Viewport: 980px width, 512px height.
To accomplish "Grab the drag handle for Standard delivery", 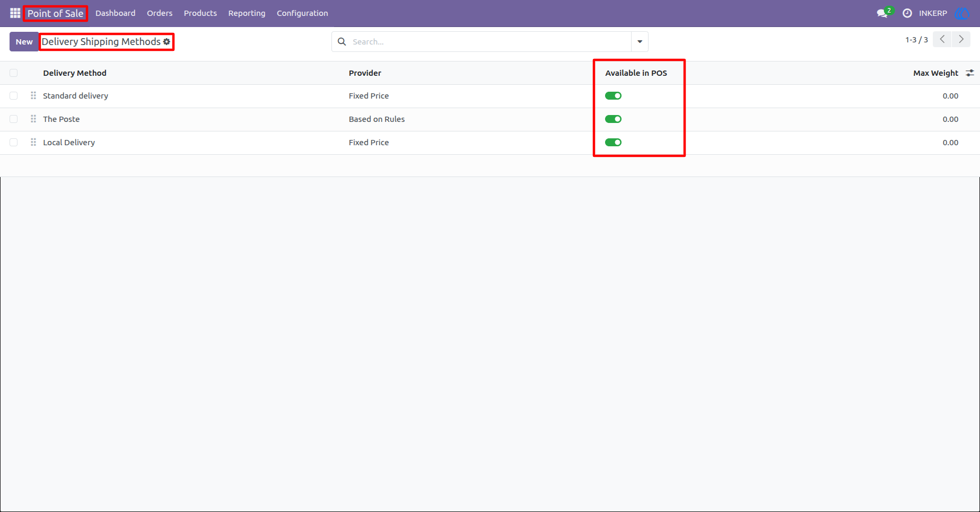I will [x=33, y=95].
